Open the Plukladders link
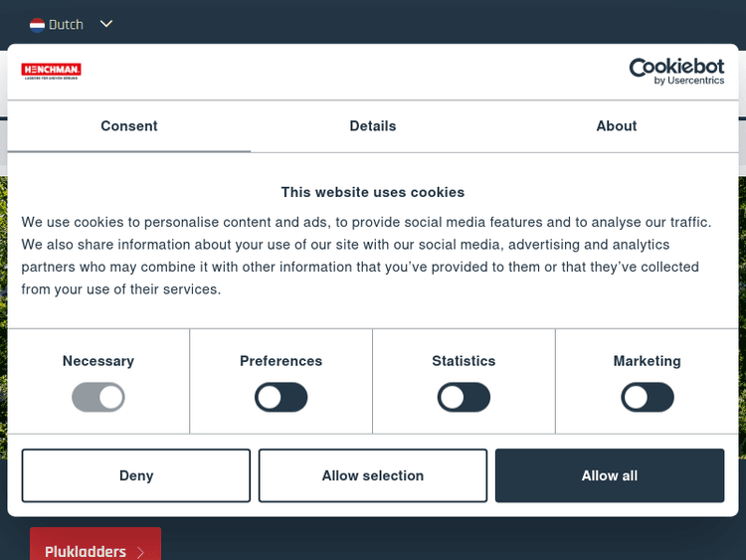746x560 pixels. (x=86, y=551)
